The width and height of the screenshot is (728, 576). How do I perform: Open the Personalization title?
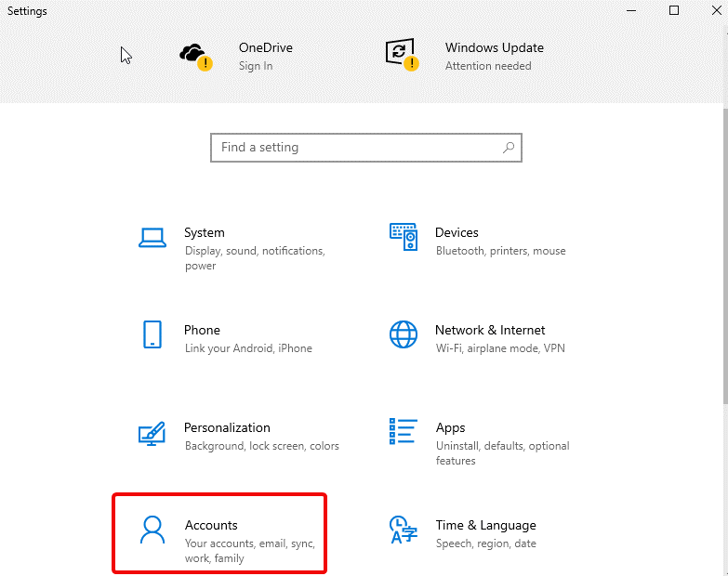(227, 427)
